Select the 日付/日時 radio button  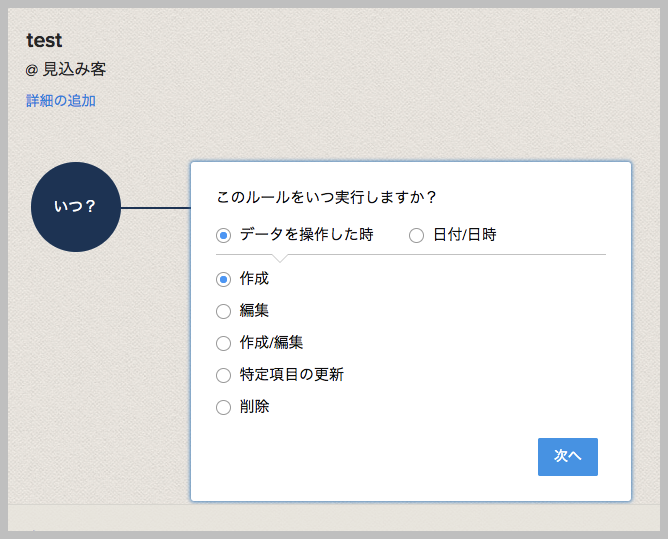tap(417, 236)
